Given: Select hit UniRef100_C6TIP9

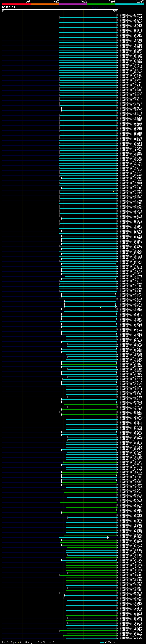Looking at the screenshot, I should (131, 35).
